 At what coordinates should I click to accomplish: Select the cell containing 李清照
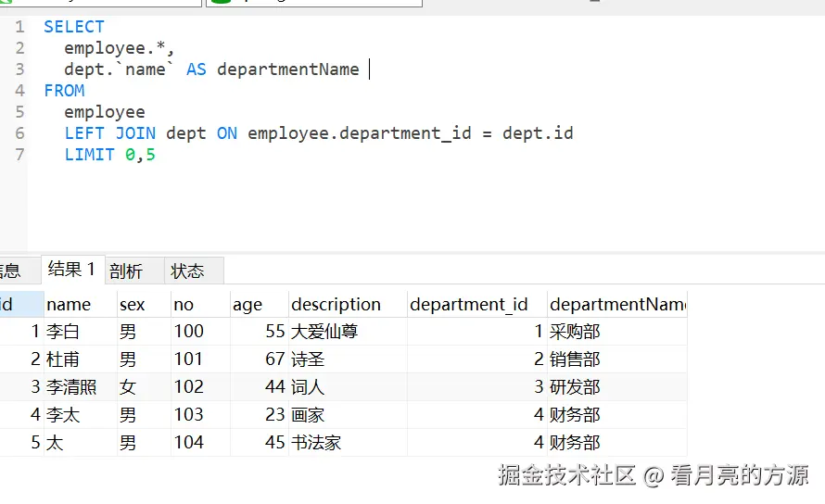71,386
